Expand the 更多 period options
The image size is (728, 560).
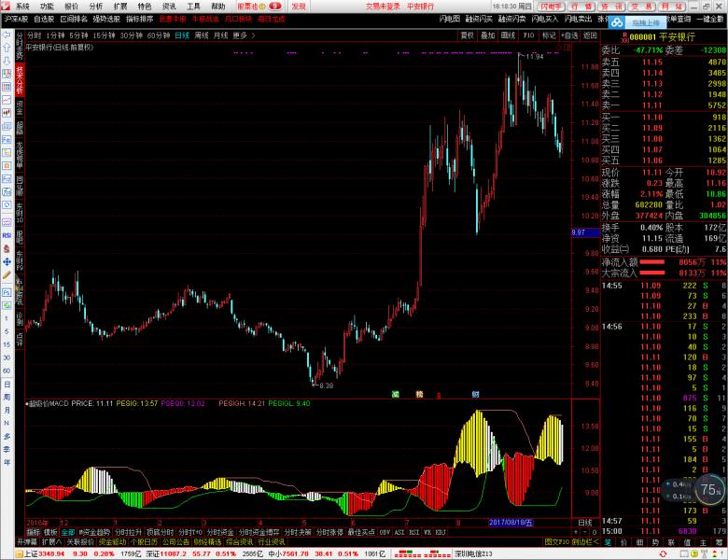[x=244, y=35]
